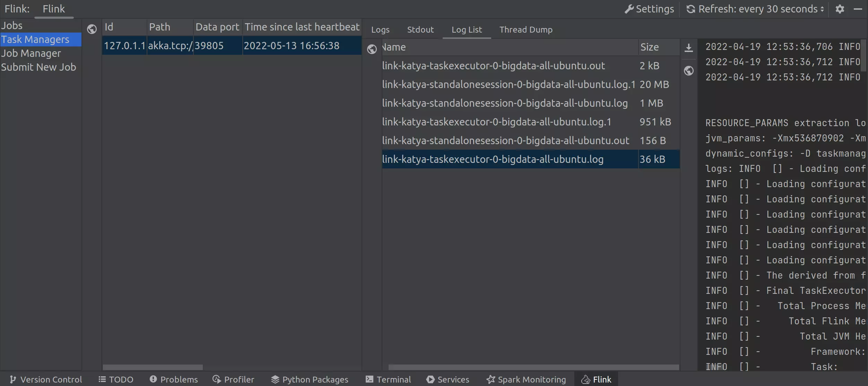Select standalonesession .log file of 1 MB

tap(531, 103)
